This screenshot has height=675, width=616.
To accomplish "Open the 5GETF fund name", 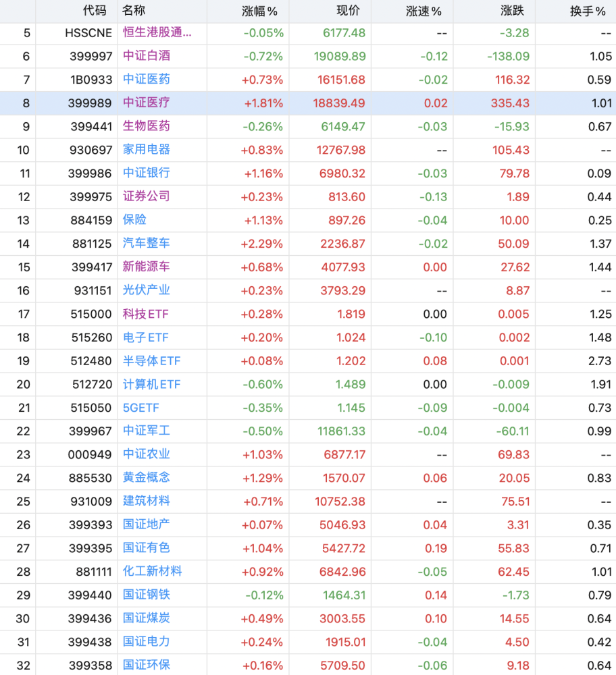I will coord(141,408).
